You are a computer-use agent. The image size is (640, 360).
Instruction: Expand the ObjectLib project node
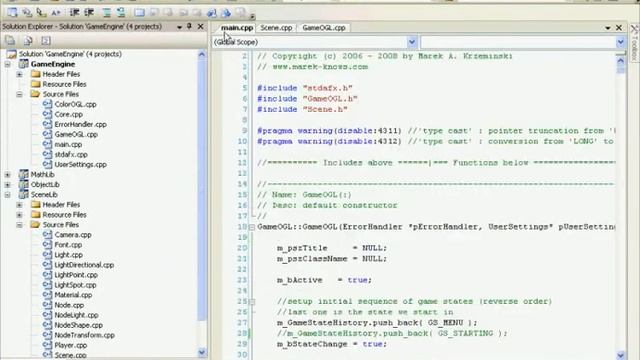point(7,185)
